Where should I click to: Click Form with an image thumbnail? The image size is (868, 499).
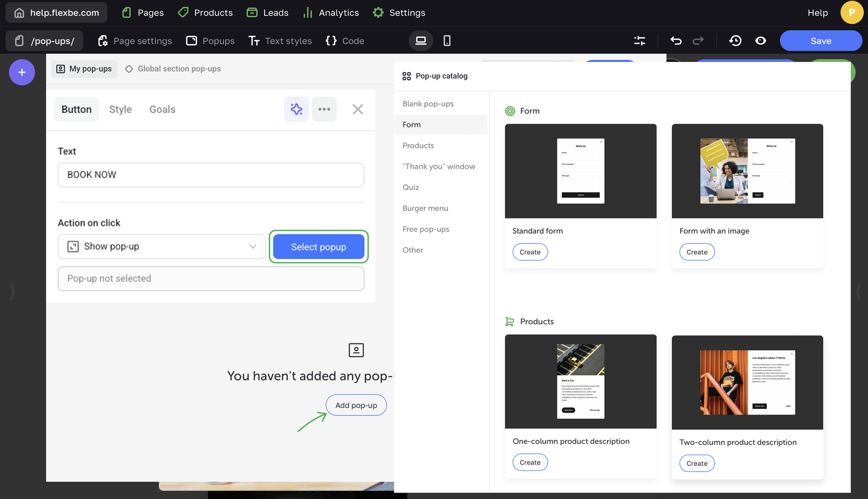coord(747,171)
